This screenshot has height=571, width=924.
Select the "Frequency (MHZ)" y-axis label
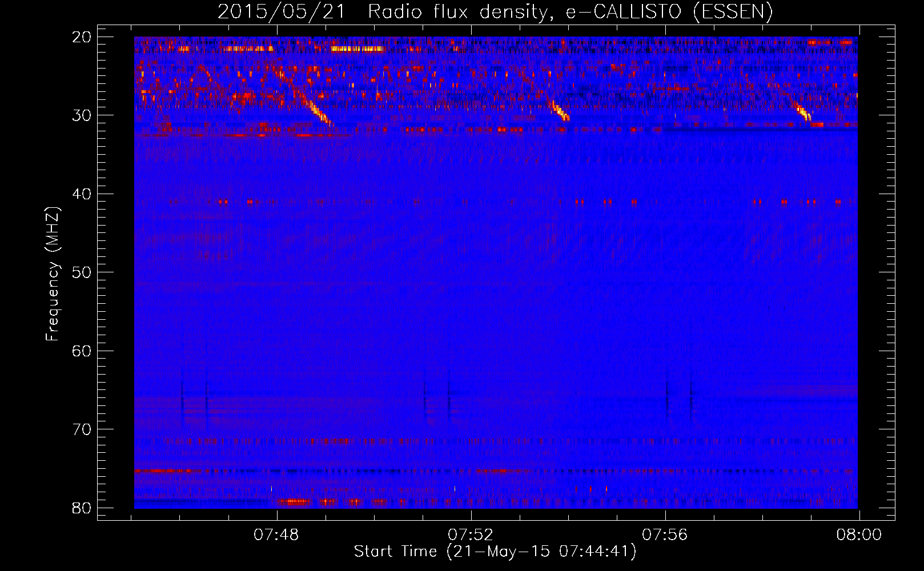pyautogui.click(x=53, y=274)
